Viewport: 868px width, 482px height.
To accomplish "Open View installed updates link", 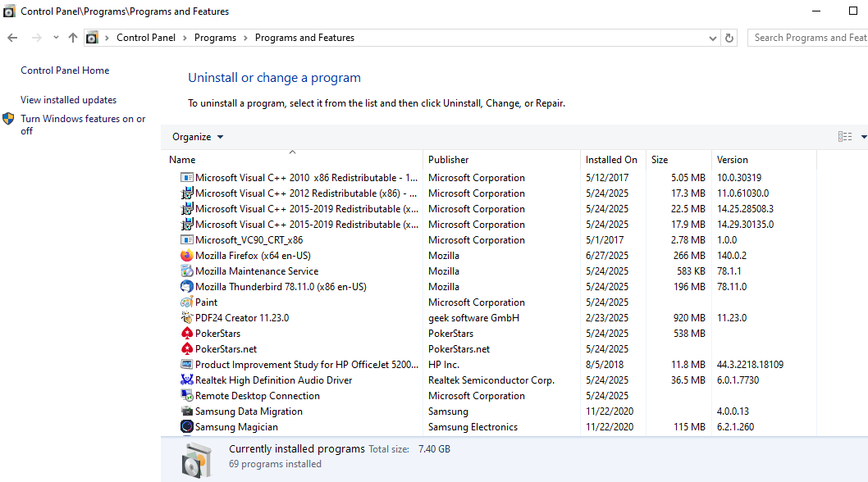I will click(x=69, y=100).
